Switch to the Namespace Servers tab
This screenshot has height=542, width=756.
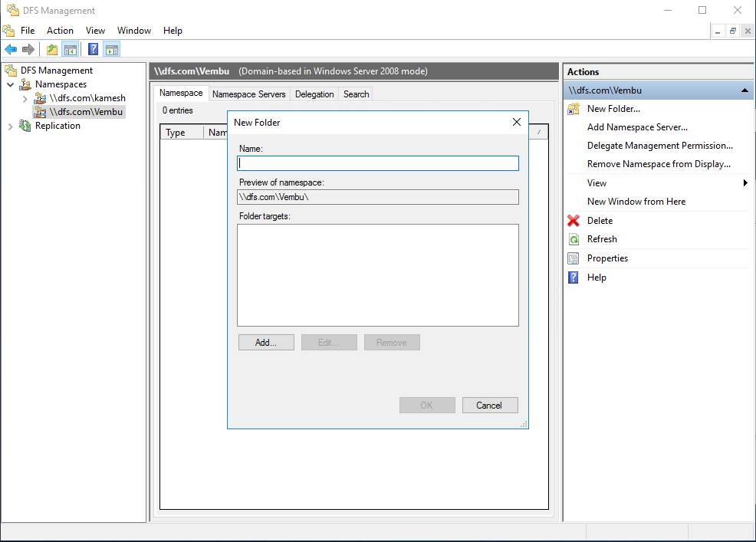point(248,93)
